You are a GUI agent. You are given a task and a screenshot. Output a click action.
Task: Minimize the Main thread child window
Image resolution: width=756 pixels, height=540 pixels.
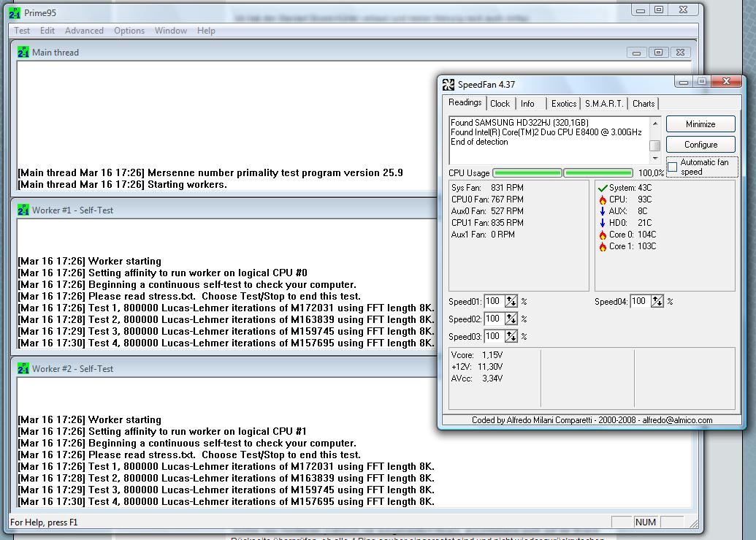636,52
